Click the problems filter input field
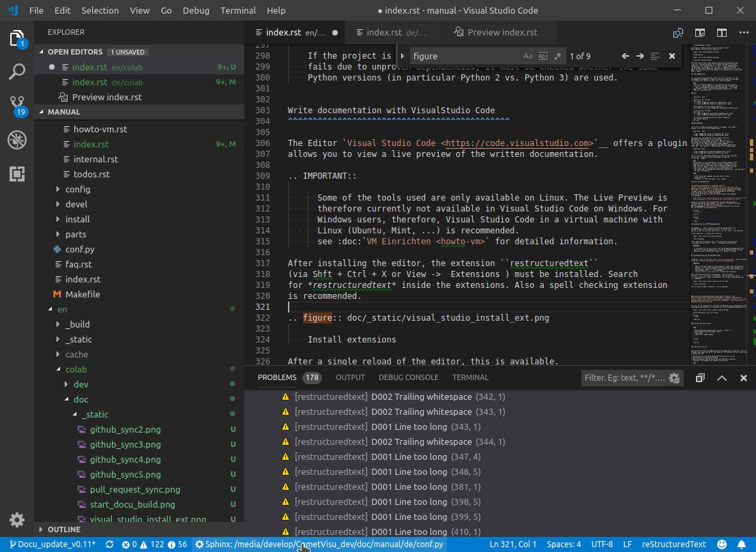756x552 pixels. pos(624,378)
